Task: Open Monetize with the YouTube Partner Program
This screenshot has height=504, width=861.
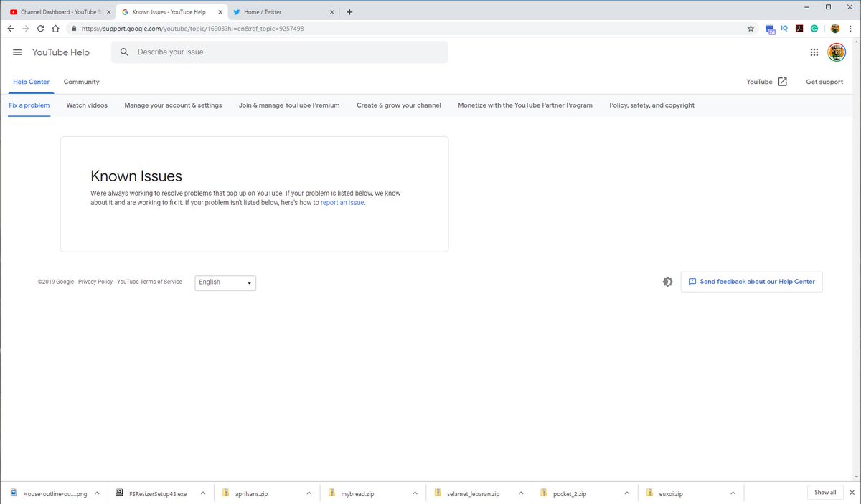Action: click(525, 105)
